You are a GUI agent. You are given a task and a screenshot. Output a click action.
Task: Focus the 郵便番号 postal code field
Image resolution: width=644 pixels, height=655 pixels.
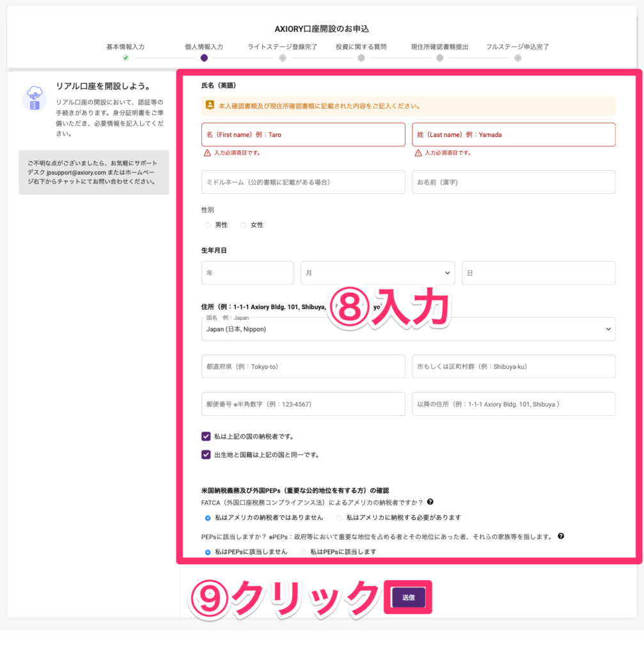coord(303,404)
